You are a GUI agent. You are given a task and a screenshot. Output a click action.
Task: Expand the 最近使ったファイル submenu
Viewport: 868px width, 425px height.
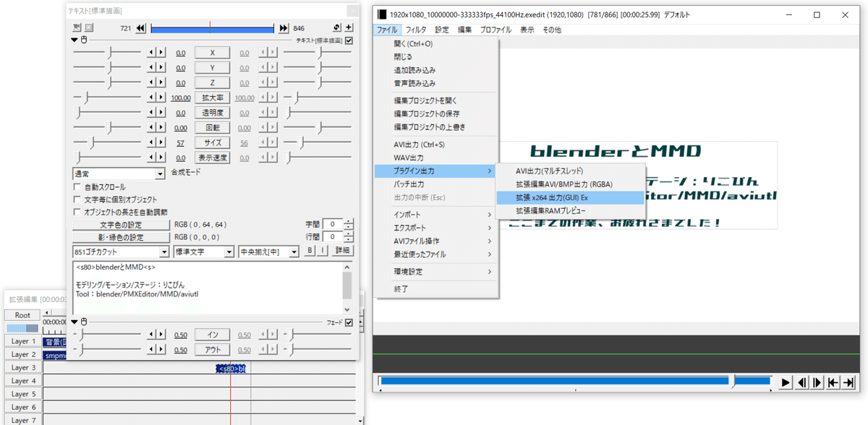[x=437, y=254]
